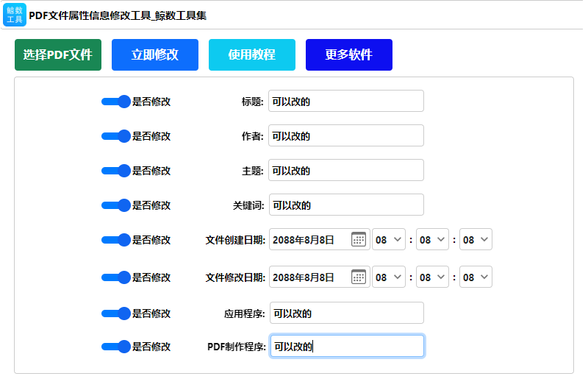Toggle 是否修改 switch for 文件创建日期
The height and width of the screenshot is (379, 588).
pyautogui.click(x=116, y=240)
